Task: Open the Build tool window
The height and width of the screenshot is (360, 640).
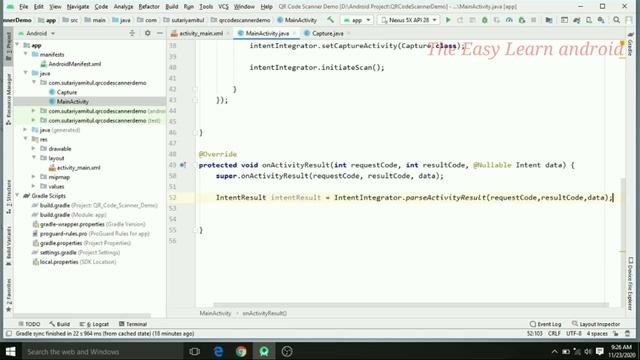Action: pos(60,324)
